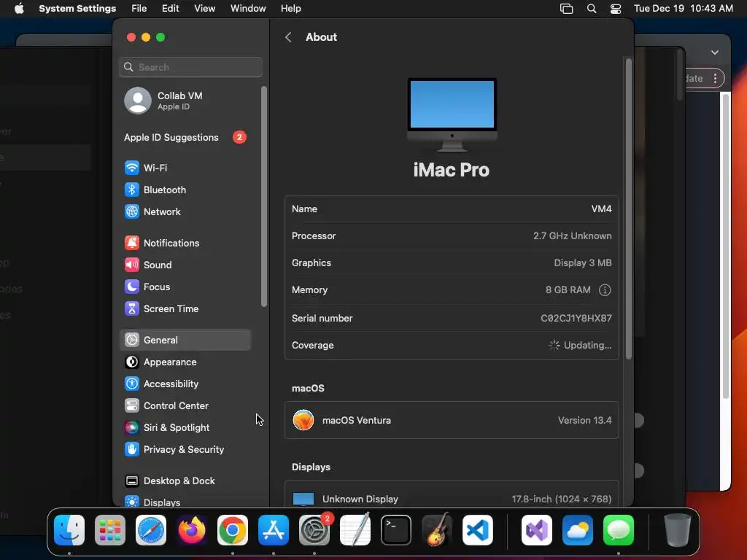Viewport: 747px width, 560px height.
Task: Open Spotlight search in menu bar
Action: click(x=591, y=9)
